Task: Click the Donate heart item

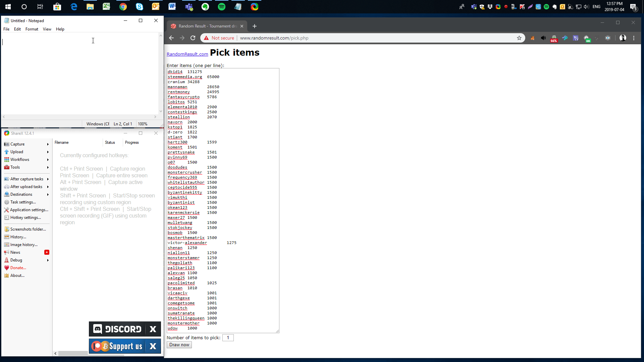Action: 18,268
